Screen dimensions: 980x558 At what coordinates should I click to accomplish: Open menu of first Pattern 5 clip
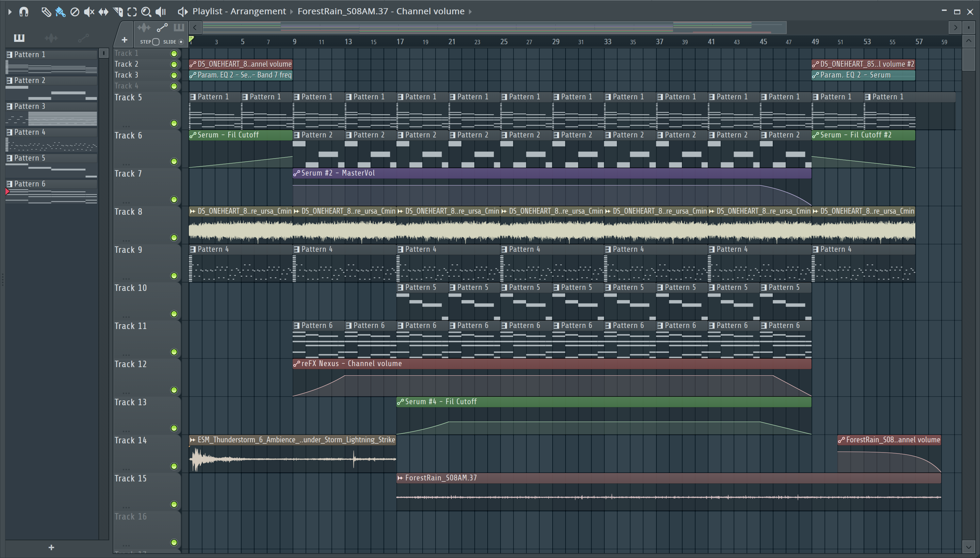[401, 288]
